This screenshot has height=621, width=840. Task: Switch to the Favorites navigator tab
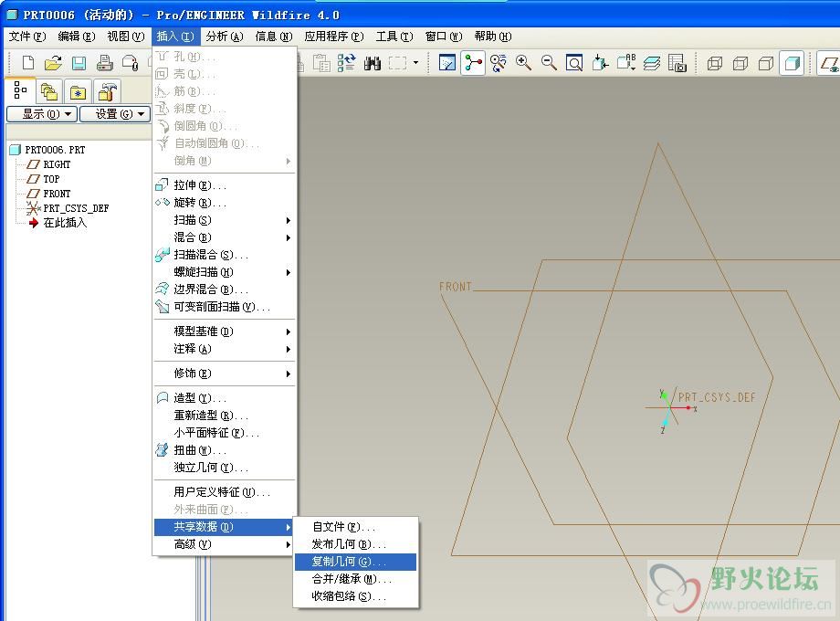click(79, 91)
